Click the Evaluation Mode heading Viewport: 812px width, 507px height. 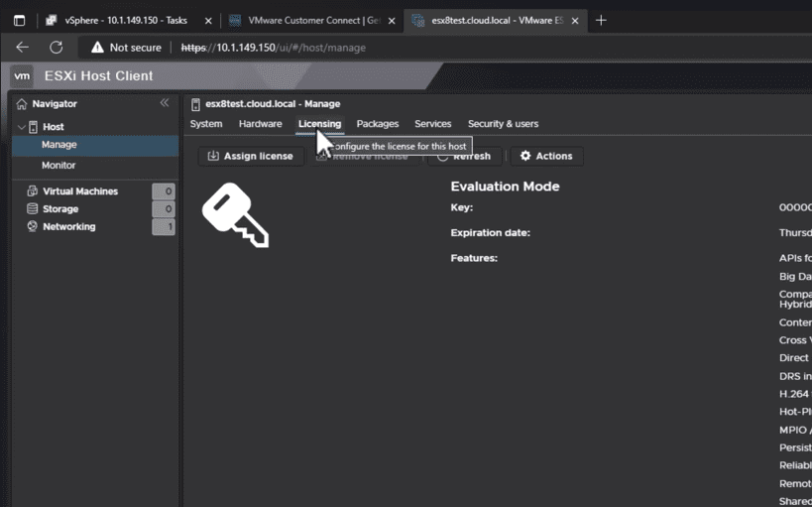[505, 187]
